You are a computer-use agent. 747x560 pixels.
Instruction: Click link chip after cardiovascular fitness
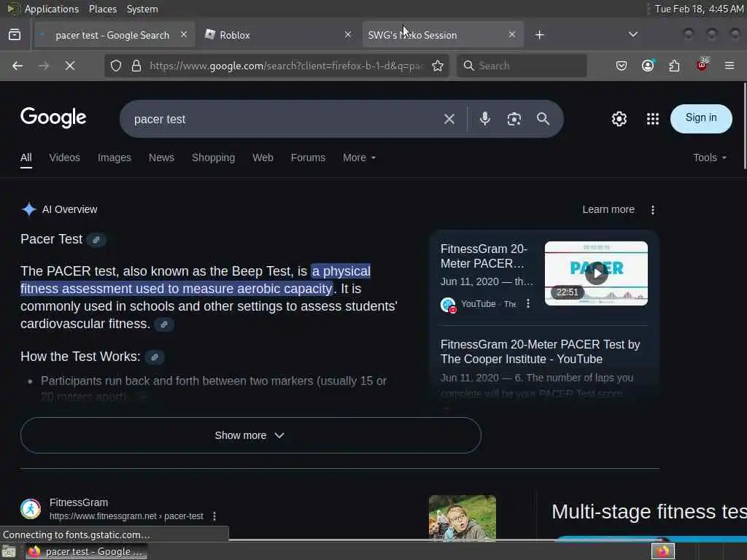coord(164,324)
